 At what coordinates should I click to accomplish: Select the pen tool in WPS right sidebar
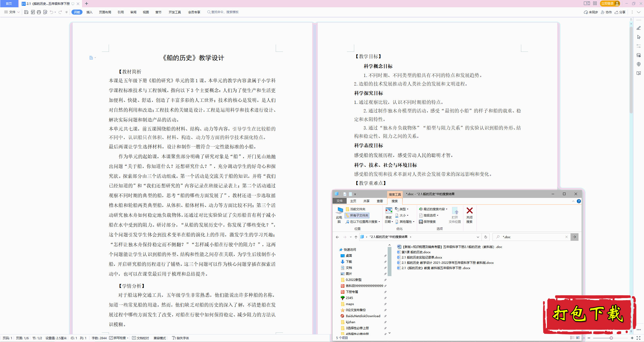639,28
